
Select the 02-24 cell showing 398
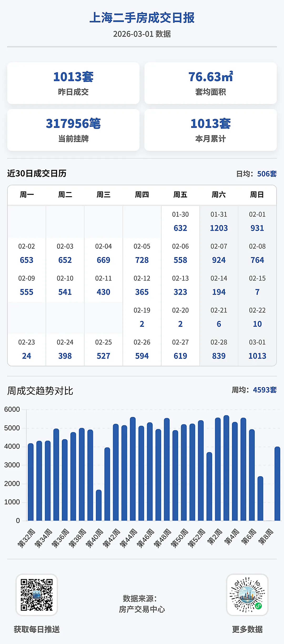point(65,350)
